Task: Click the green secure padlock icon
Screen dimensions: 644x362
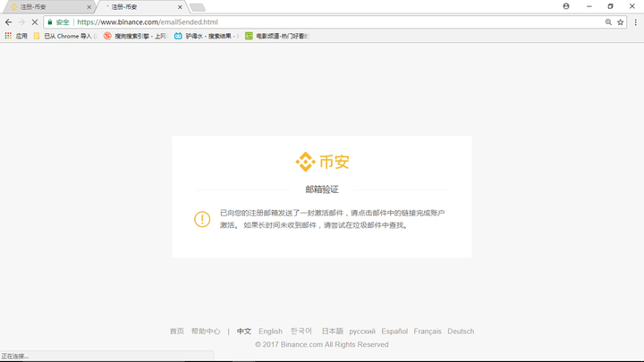Action: pos(50,22)
